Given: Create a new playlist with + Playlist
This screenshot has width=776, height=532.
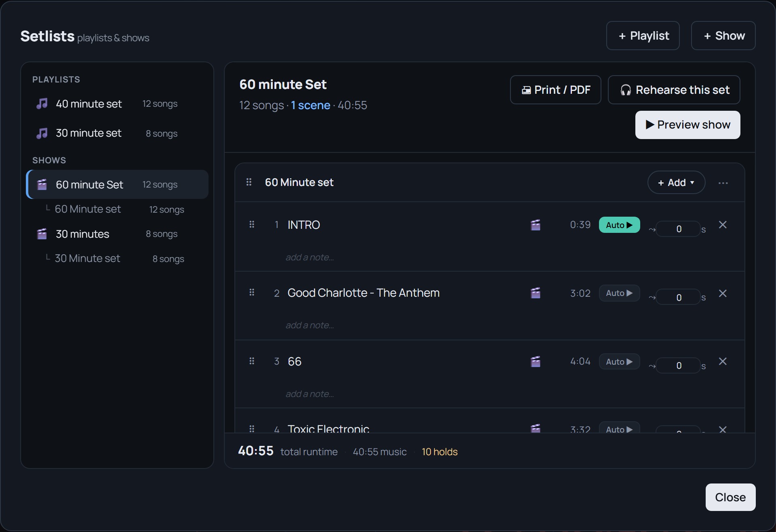Looking at the screenshot, I should click(643, 36).
